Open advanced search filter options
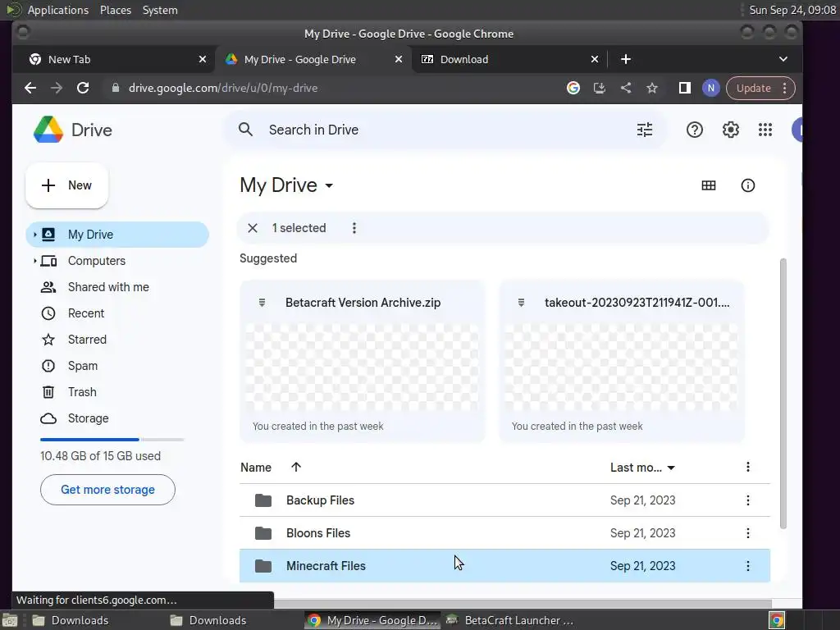 click(x=645, y=130)
